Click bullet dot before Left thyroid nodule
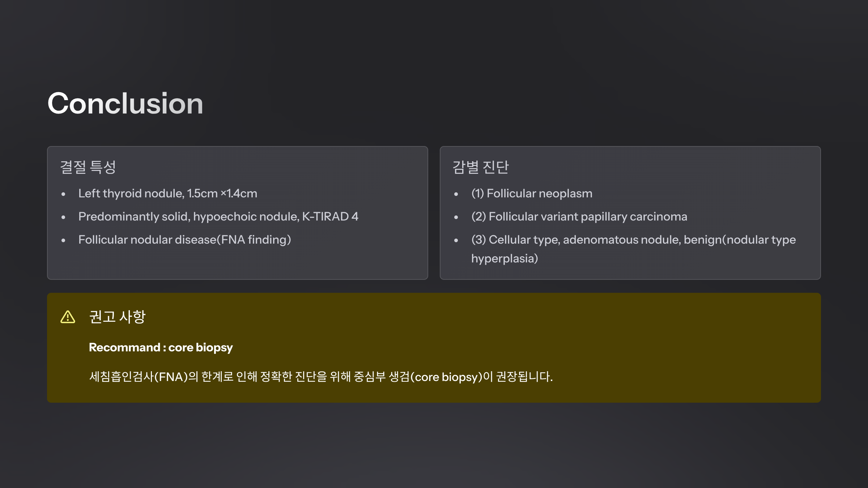Screen dimensions: 868x488 tap(63, 194)
